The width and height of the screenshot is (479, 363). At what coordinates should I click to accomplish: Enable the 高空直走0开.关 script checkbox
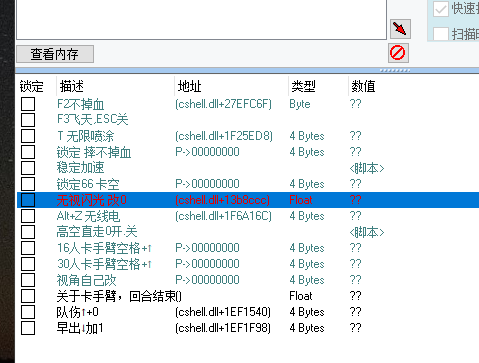(28, 232)
